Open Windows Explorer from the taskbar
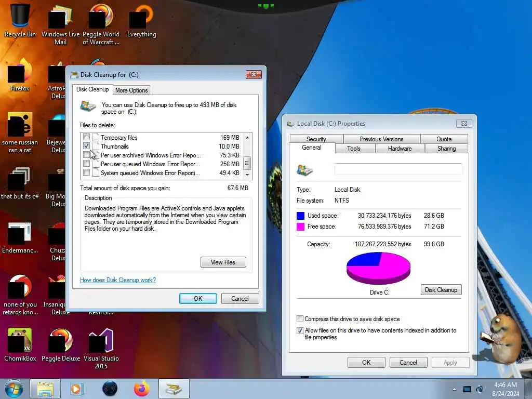 45,389
